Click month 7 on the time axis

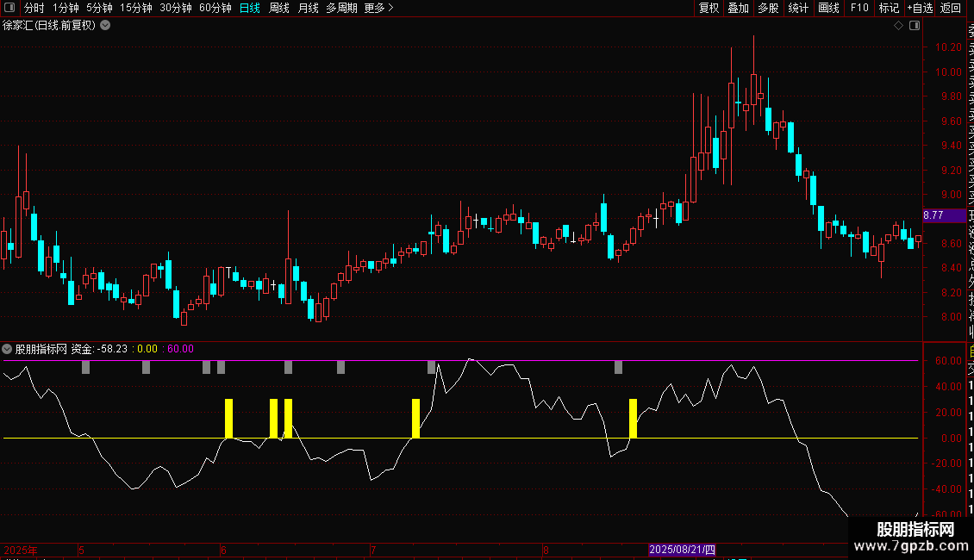point(373,550)
